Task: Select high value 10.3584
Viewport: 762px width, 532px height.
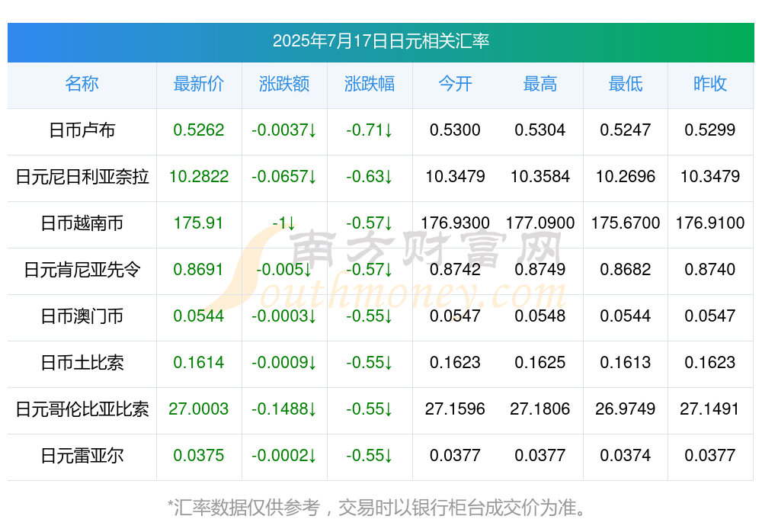Action: (540, 177)
